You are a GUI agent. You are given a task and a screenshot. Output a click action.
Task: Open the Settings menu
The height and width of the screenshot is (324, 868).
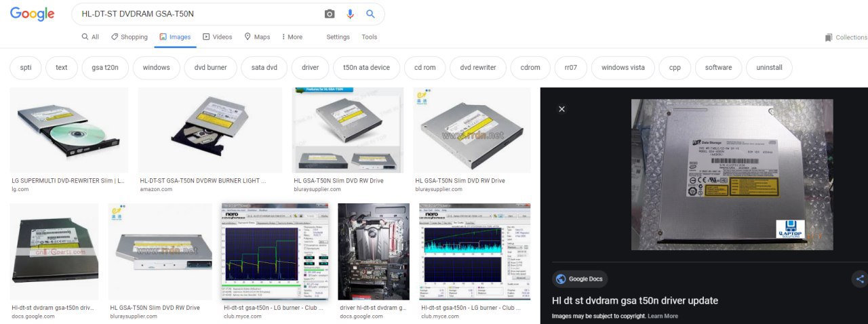(x=338, y=37)
